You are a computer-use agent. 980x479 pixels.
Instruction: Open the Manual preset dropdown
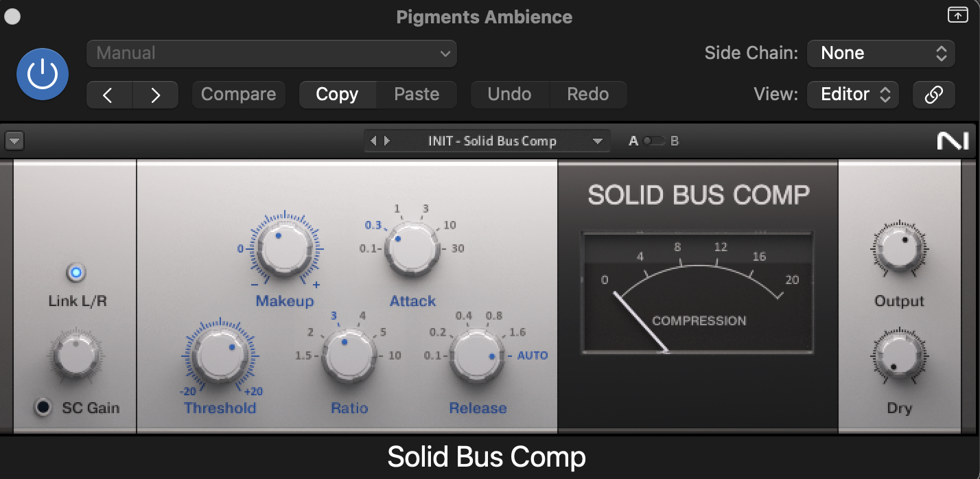(x=272, y=54)
